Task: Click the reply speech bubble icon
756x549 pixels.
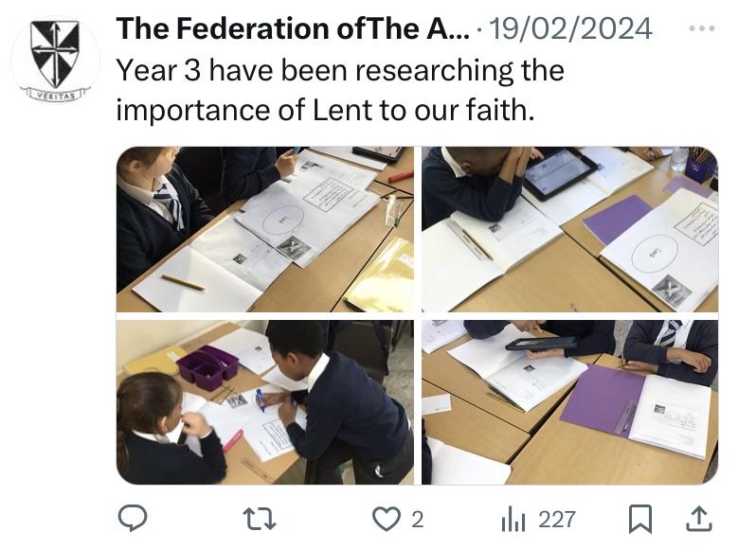Action: (131, 518)
